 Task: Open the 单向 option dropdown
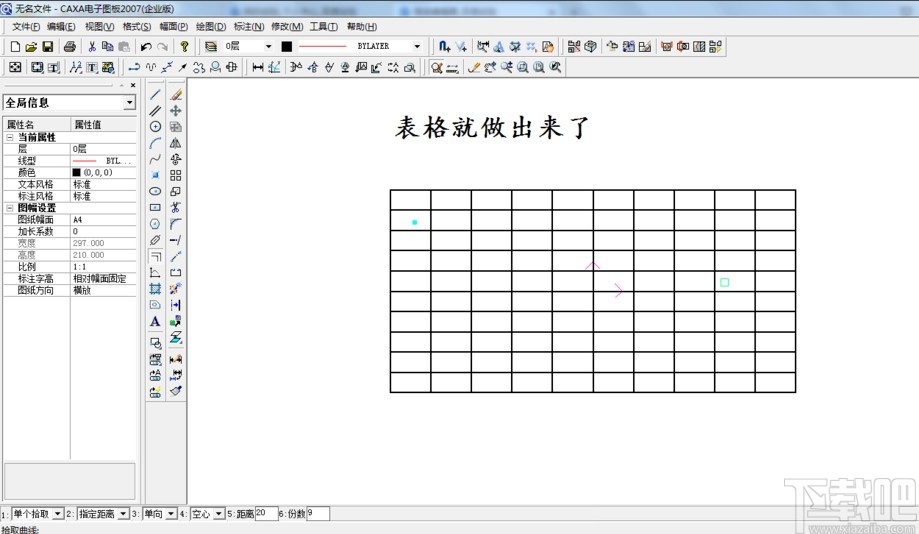tap(171, 514)
